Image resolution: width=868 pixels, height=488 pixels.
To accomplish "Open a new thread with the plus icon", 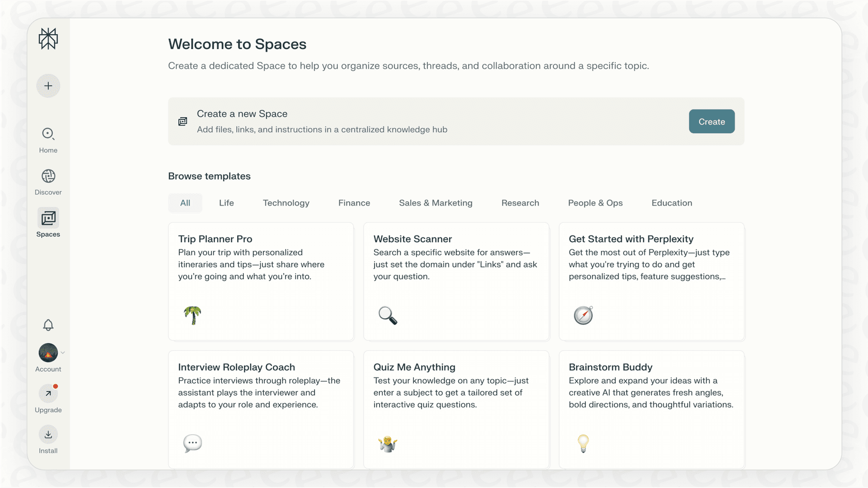I will click(x=48, y=85).
